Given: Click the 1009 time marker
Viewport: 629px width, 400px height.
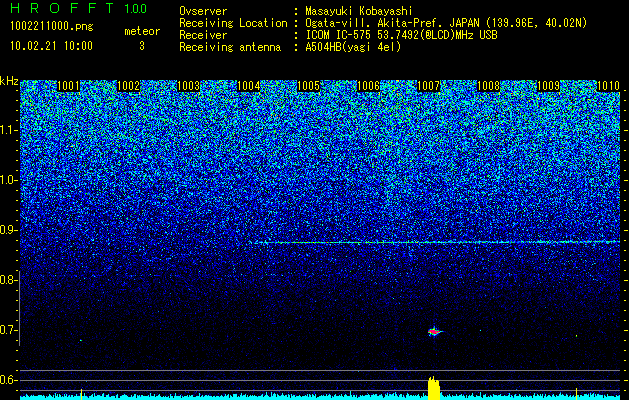Looking at the screenshot, I should coord(548,86).
